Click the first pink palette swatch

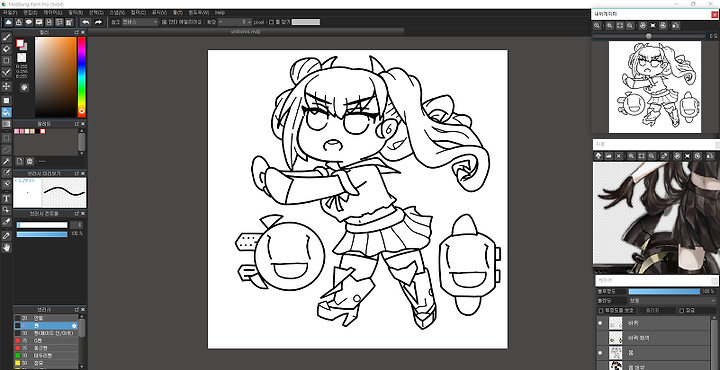pyautogui.click(x=17, y=131)
